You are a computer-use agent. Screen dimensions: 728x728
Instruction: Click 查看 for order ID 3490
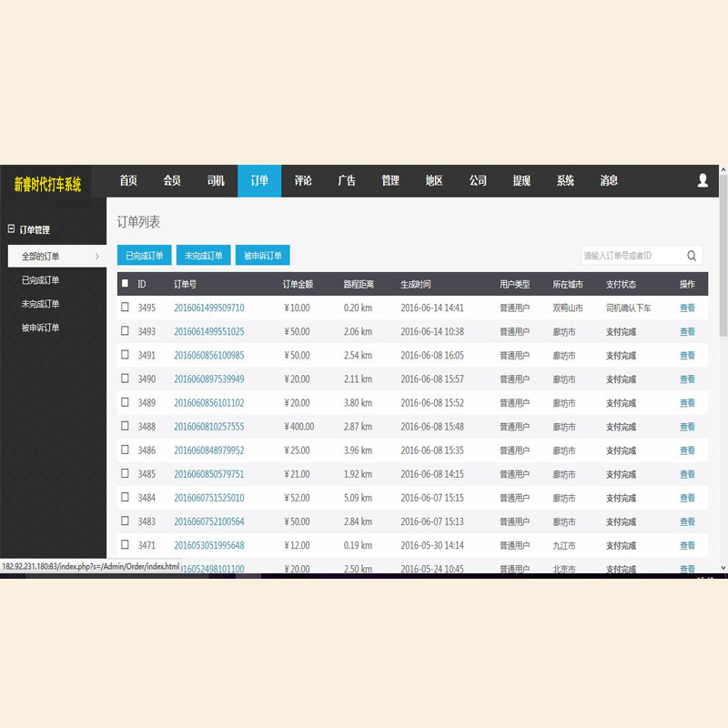click(687, 379)
